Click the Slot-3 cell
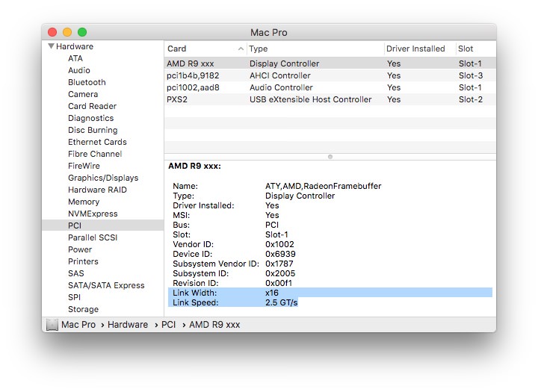This screenshot has width=538, height=392. (471, 75)
